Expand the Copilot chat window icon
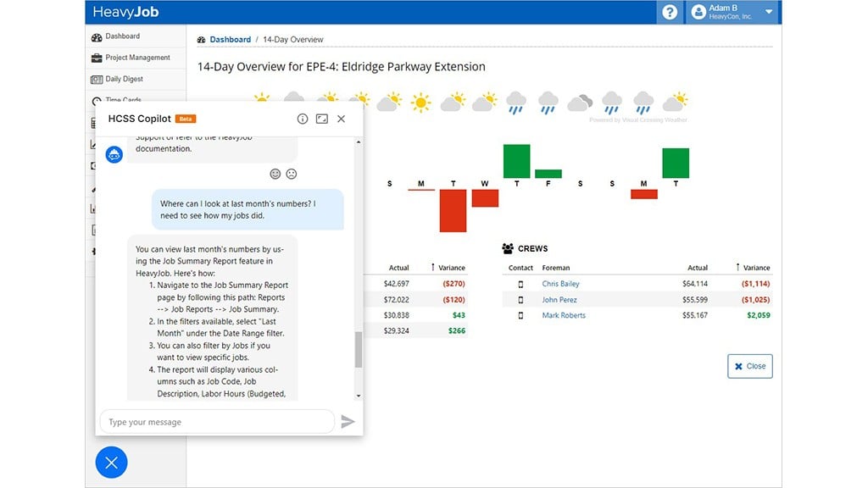868x488 pixels. click(x=321, y=119)
